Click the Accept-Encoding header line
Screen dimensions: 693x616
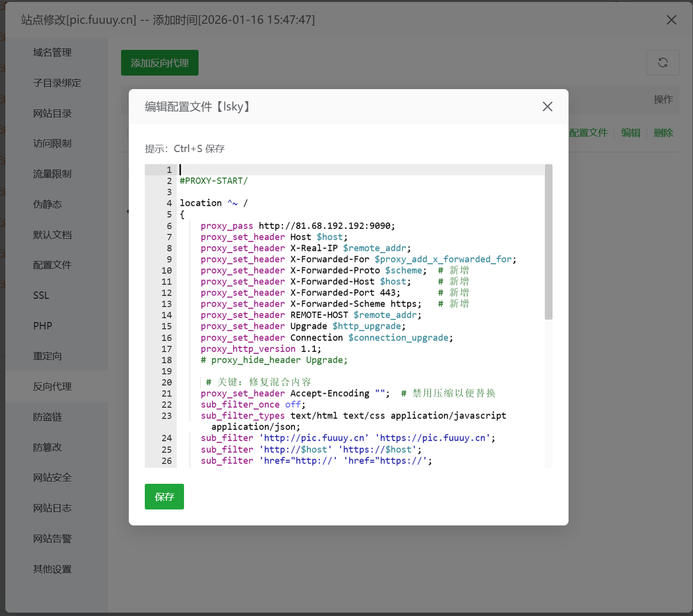[x=348, y=393]
